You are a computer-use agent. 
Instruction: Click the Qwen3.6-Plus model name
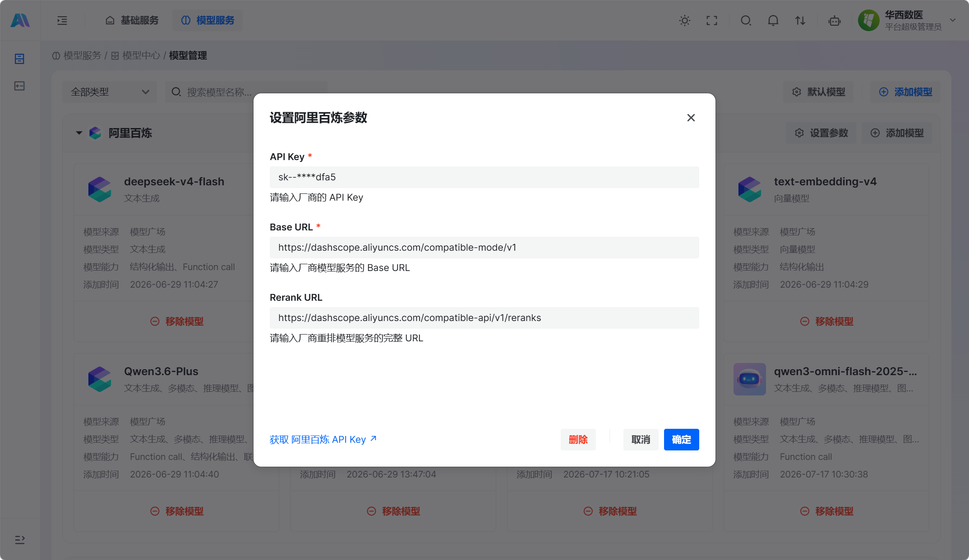(161, 372)
